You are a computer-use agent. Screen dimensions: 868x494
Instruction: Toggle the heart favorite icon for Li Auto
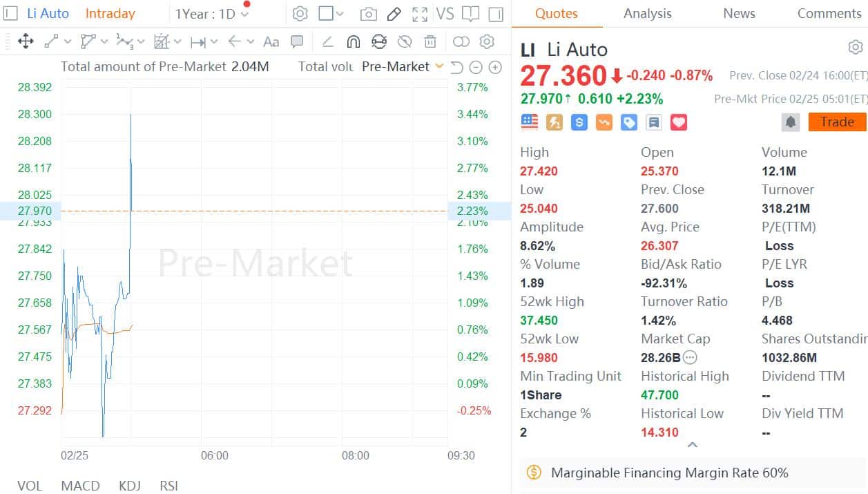(678, 122)
